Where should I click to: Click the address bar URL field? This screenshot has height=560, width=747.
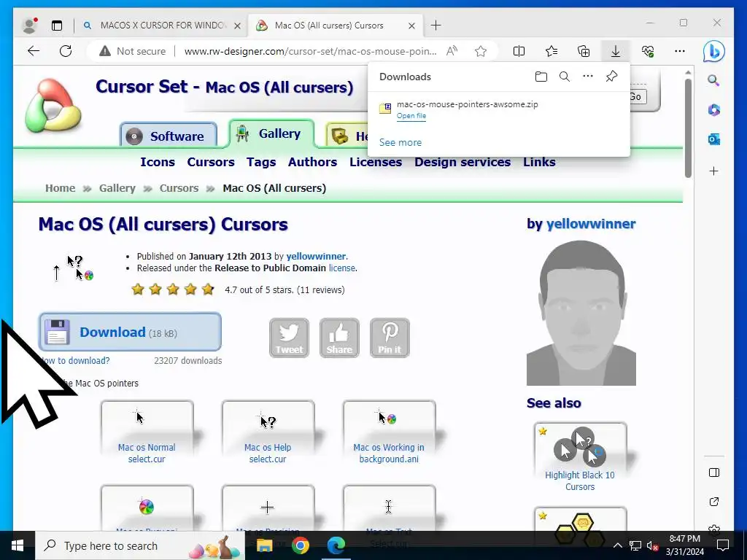[x=310, y=51]
